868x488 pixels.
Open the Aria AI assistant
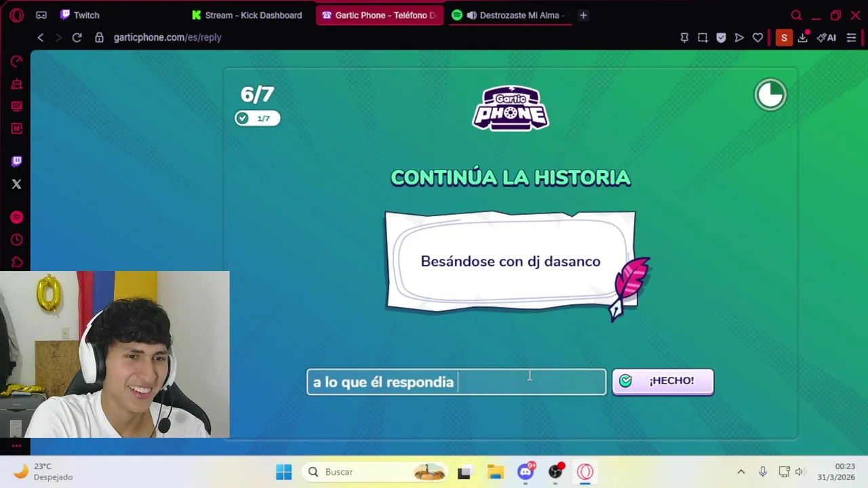click(x=827, y=38)
